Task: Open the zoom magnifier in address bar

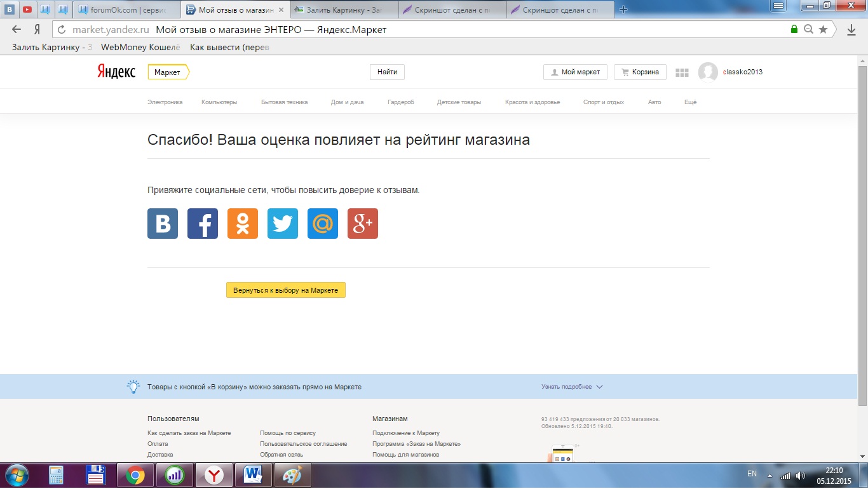Action: pyautogui.click(x=808, y=29)
